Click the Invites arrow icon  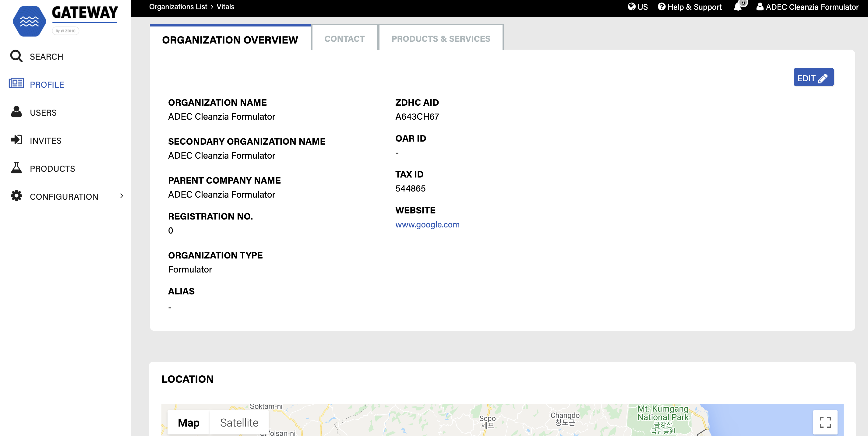[16, 140]
